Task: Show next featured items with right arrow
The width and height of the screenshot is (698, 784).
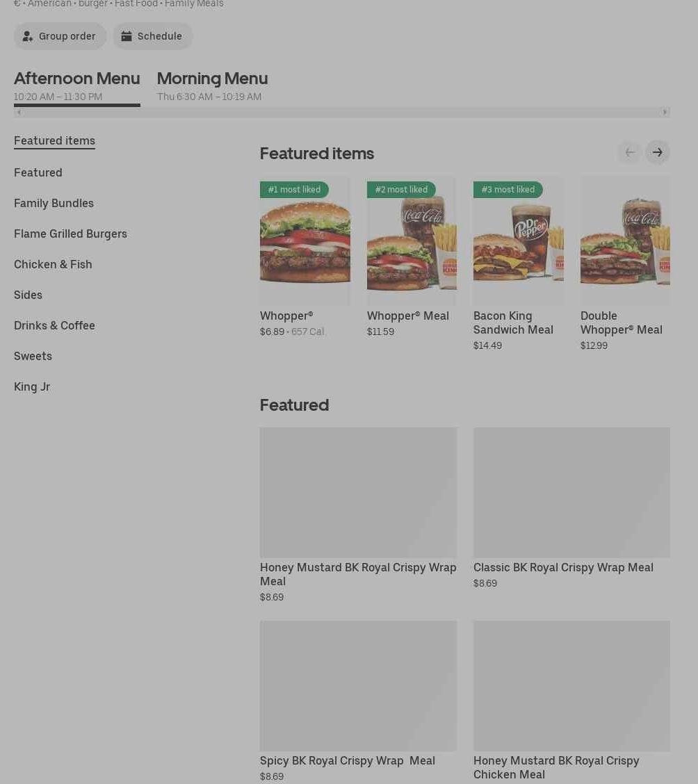Action: tap(658, 152)
